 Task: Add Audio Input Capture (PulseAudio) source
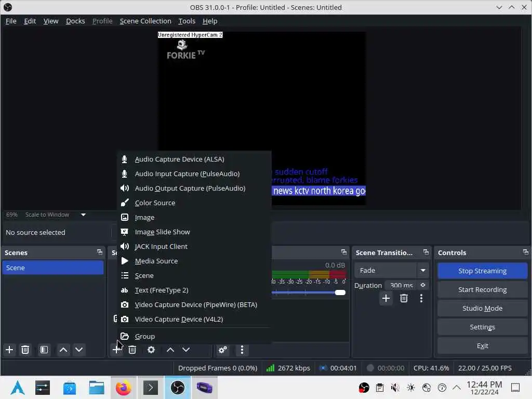point(194,174)
